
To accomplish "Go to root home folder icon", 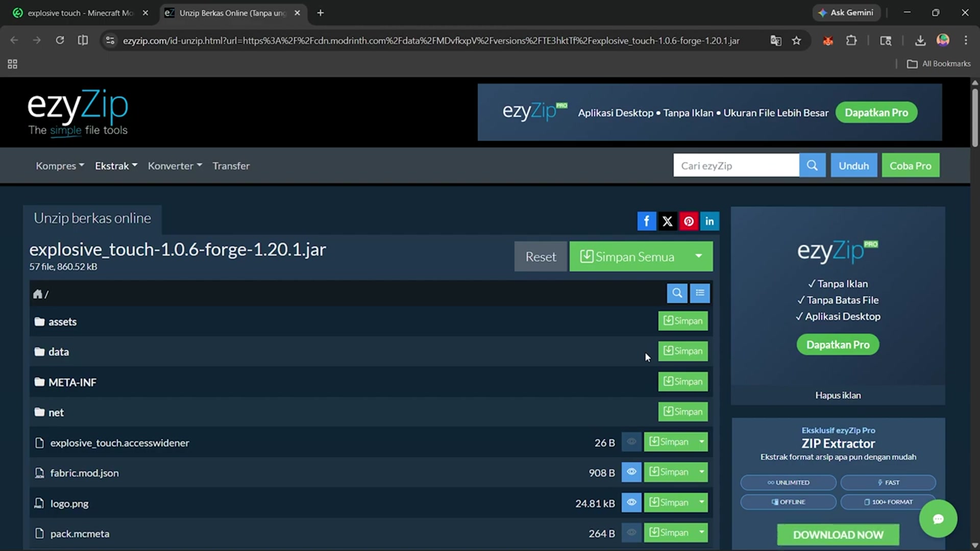I will pyautogui.click(x=37, y=294).
